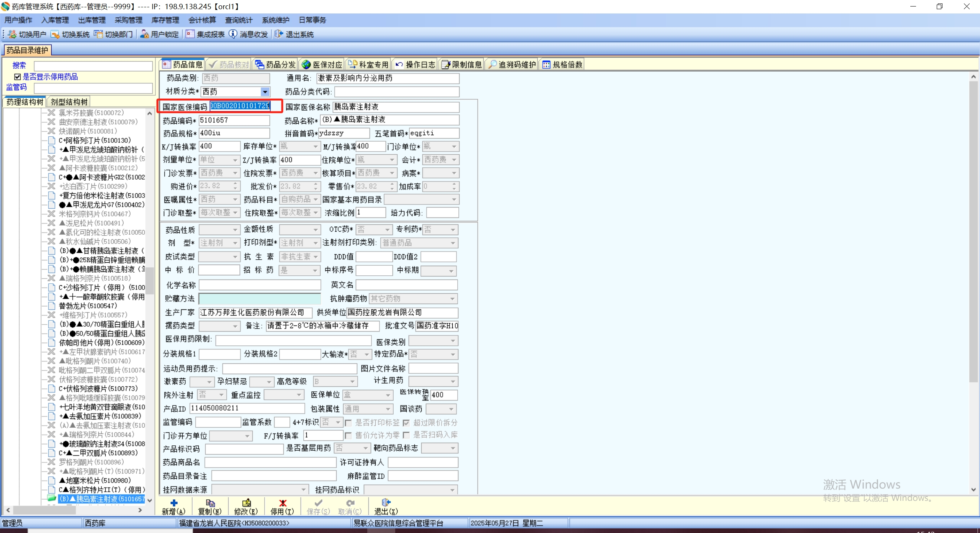Image resolution: width=980 pixels, height=533 pixels.
Task: Click the 复制(N) copy icon button
Action: [x=210, y=503]
